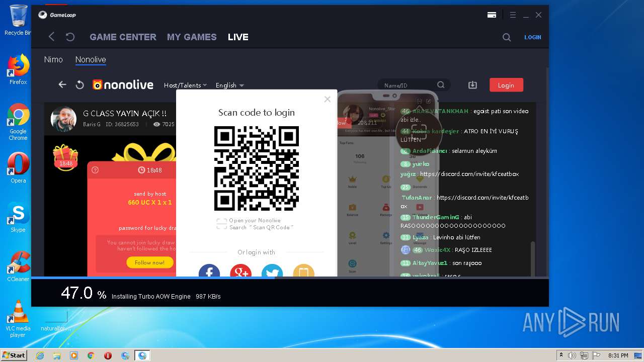Image resolution: width=644 pixels, height=362 pixels.
Task: Click the Nonolive logo
Action: (123, 85)
